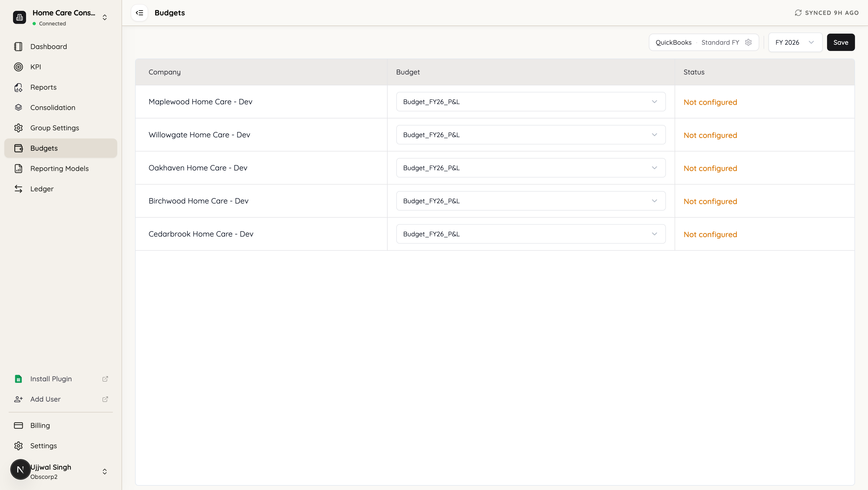Click the Add User link

coord(61,399)
